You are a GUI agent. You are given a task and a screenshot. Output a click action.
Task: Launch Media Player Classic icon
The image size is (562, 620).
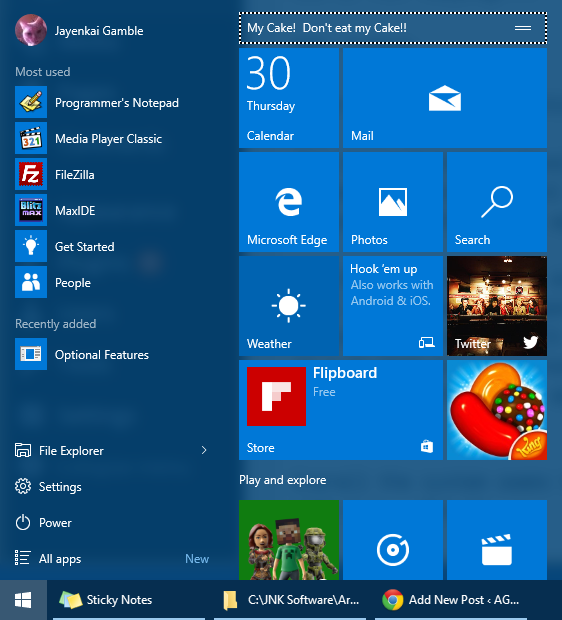pyautogui.click(x=31, y=138)
